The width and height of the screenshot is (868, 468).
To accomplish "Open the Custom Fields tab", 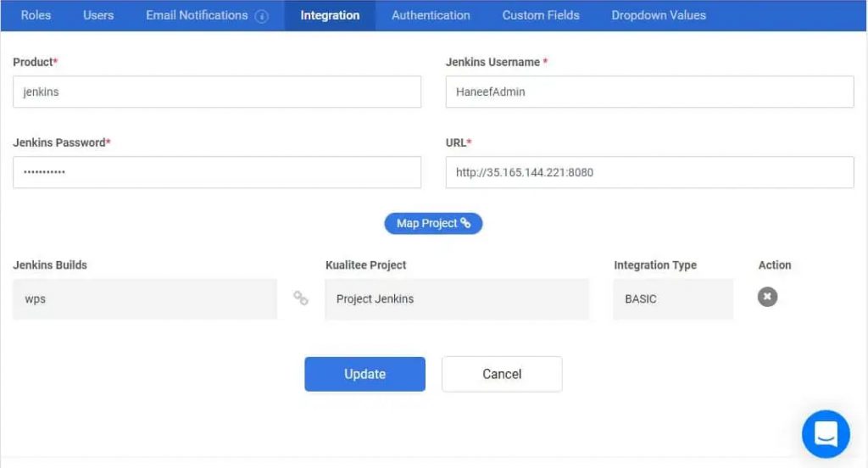I will tap(541, 15).
